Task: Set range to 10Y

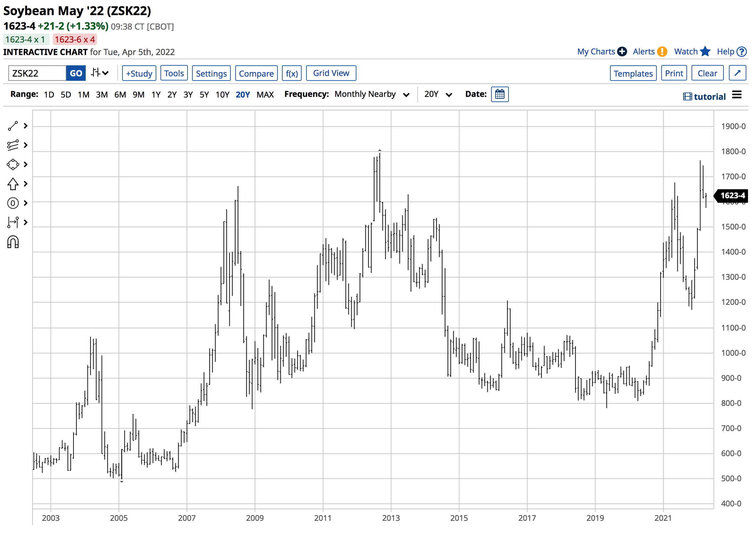Action: coord(222,95)
